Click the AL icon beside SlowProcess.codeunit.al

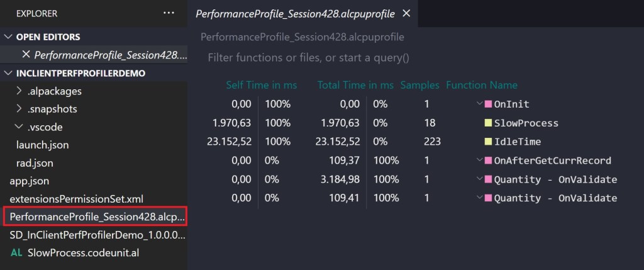(x=17, y=252)
